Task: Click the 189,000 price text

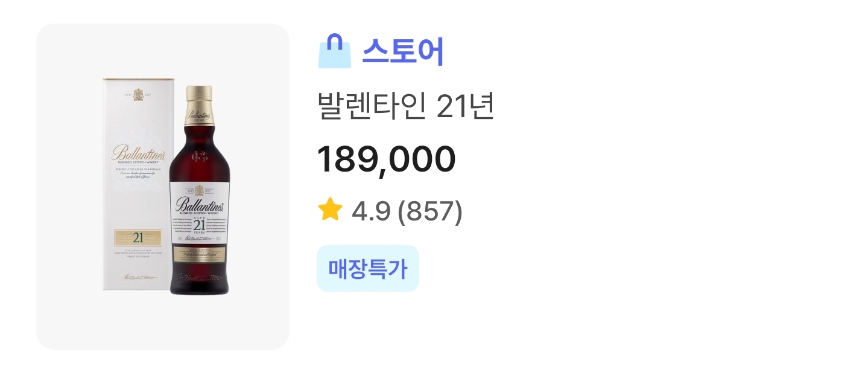Action: click(386, 159)
